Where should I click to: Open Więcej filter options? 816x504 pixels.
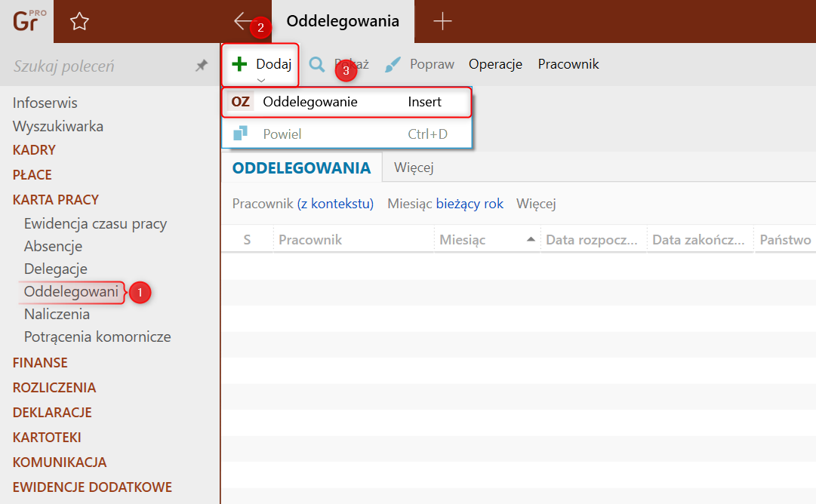536,204
